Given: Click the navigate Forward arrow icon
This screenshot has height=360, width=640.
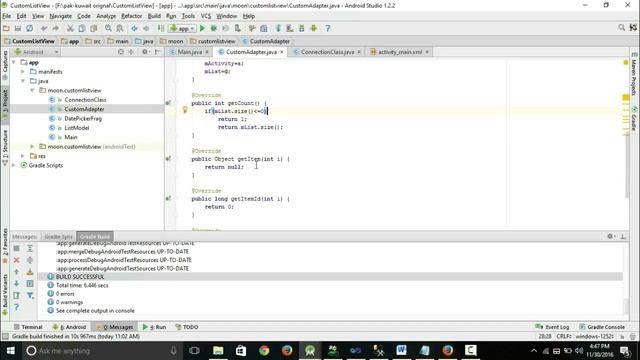Looking at the screenshot, I should [146, 28].
